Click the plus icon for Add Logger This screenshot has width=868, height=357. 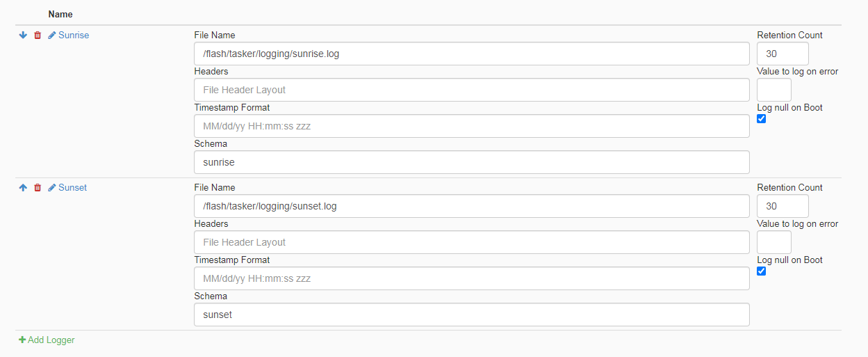point(22,340)
